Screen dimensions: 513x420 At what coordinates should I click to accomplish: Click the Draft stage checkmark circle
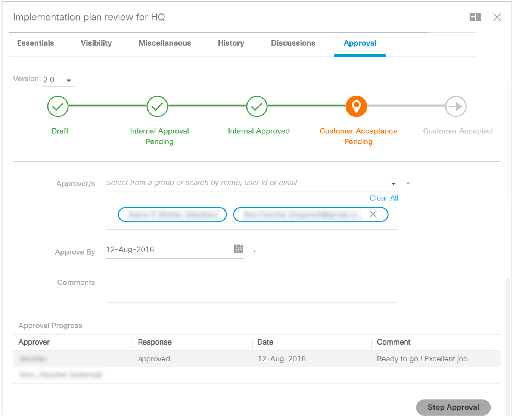point(58,106)
